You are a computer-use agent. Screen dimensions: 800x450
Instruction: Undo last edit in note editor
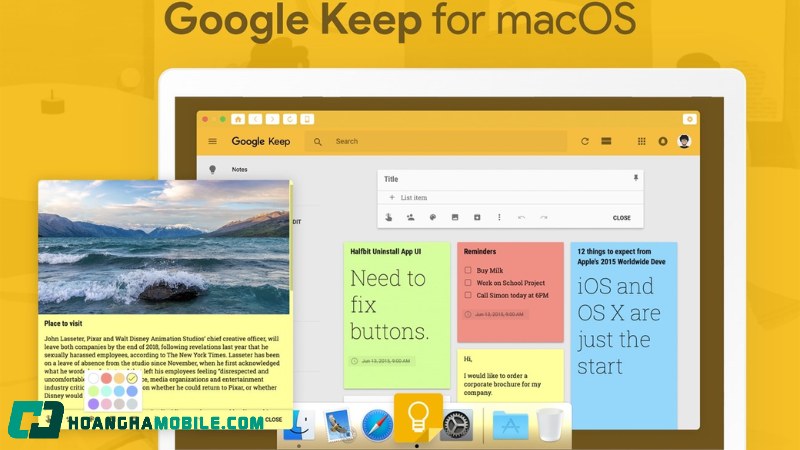tap(521, 218)
